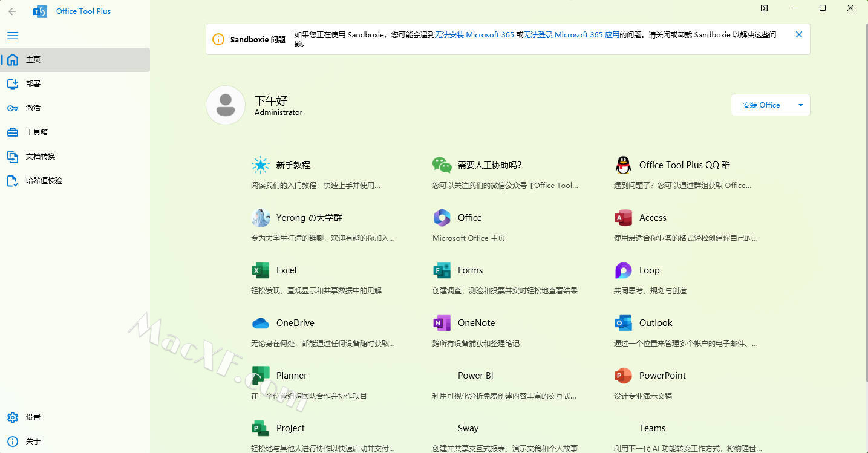
Task: Click the OneDrive cloud icon
Action: (260, 323)
